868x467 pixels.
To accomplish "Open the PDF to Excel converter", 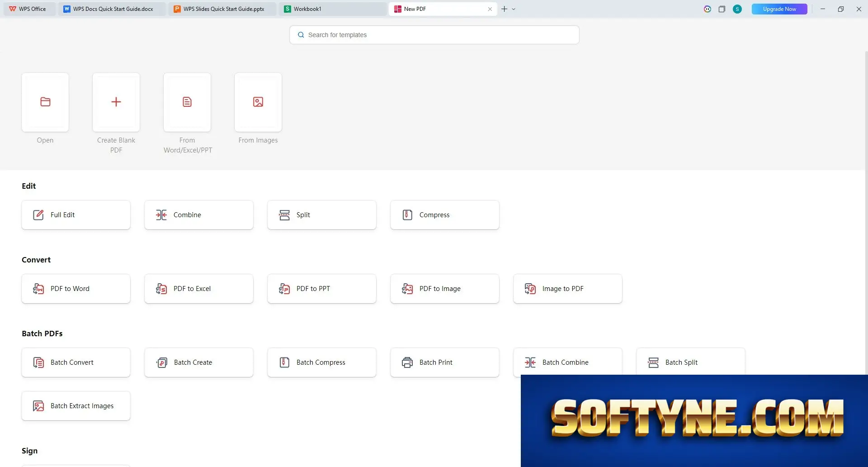I will tap(199, 289).
